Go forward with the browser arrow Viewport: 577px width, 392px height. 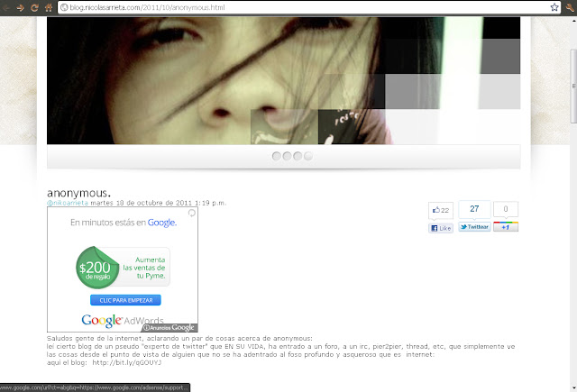click(21, 8)
